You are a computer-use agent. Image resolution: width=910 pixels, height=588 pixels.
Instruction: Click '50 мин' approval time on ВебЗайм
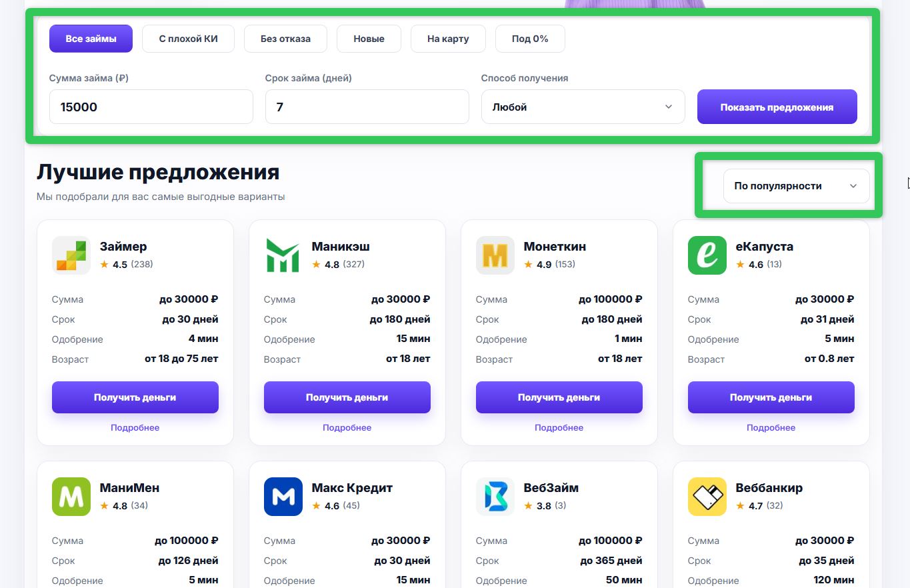tap(625, 581)
